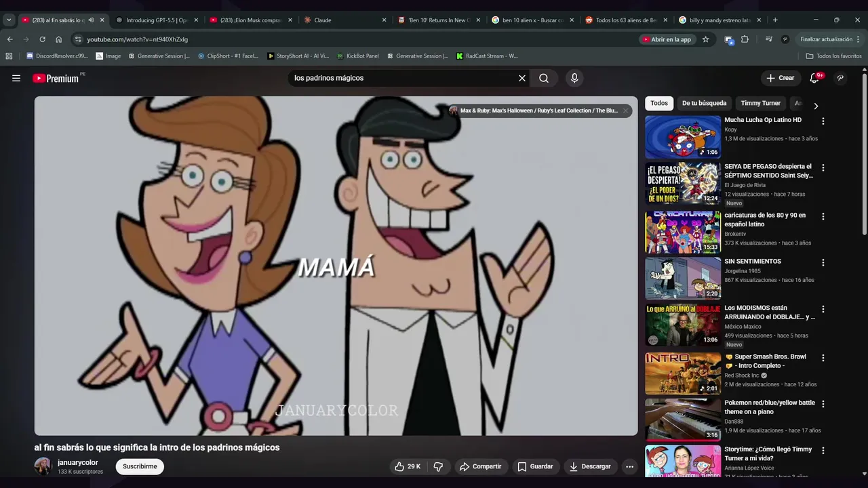
Task: Click the address bar URL
Action: (x=138, y=39)
